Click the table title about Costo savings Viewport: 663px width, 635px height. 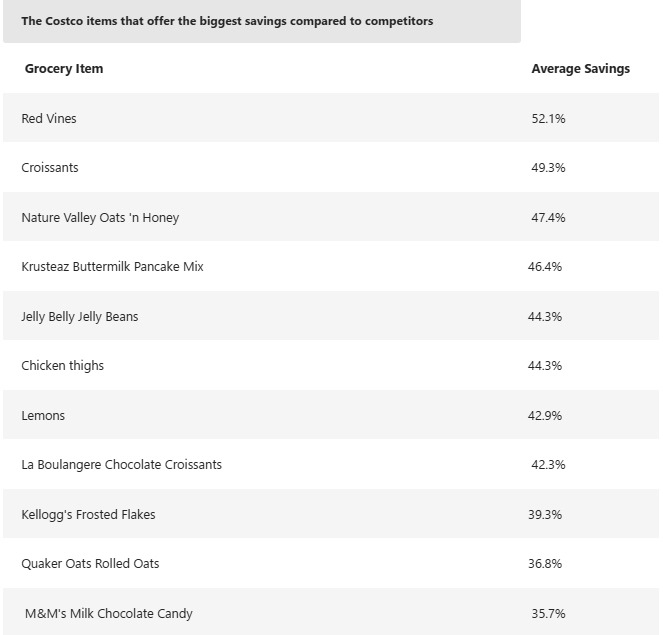pos(227,21)
